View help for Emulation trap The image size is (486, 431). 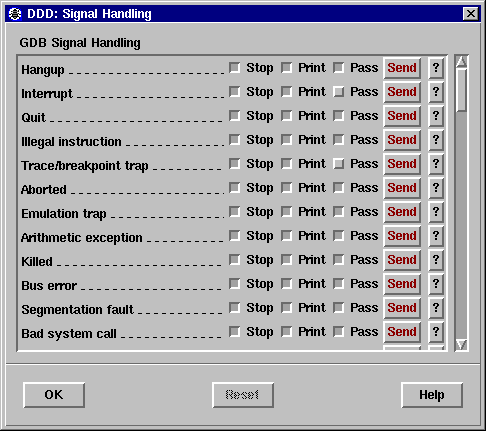[436, 212]
